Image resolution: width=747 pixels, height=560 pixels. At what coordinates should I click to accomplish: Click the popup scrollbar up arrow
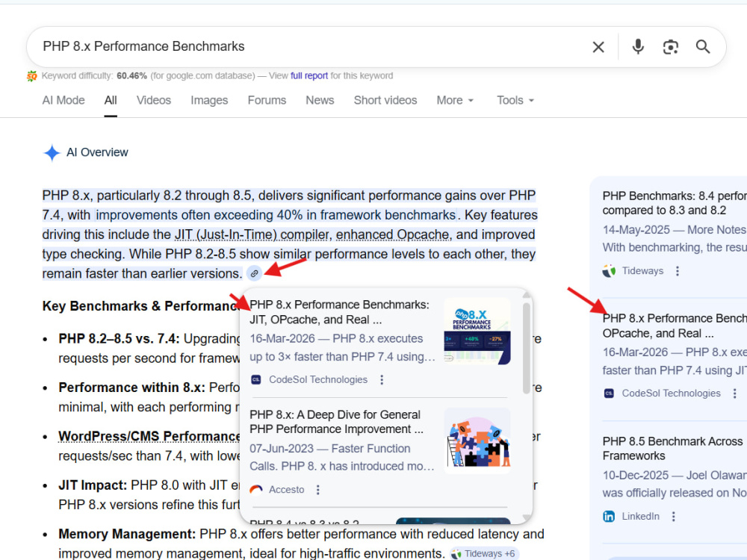(527, 295)
